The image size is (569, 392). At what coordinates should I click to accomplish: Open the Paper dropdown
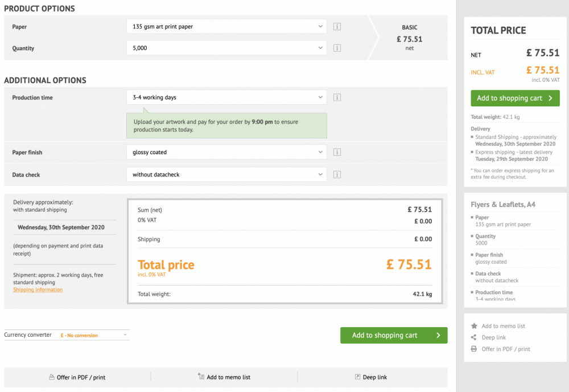click(226, 27)
